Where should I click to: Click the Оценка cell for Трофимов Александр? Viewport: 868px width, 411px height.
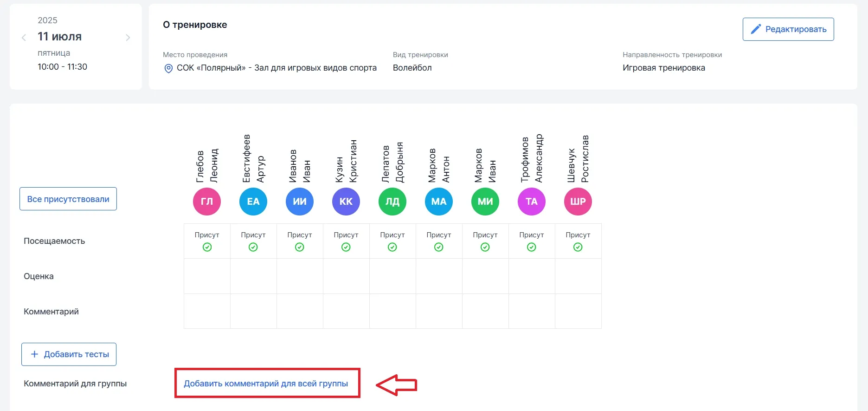[532, 276]
